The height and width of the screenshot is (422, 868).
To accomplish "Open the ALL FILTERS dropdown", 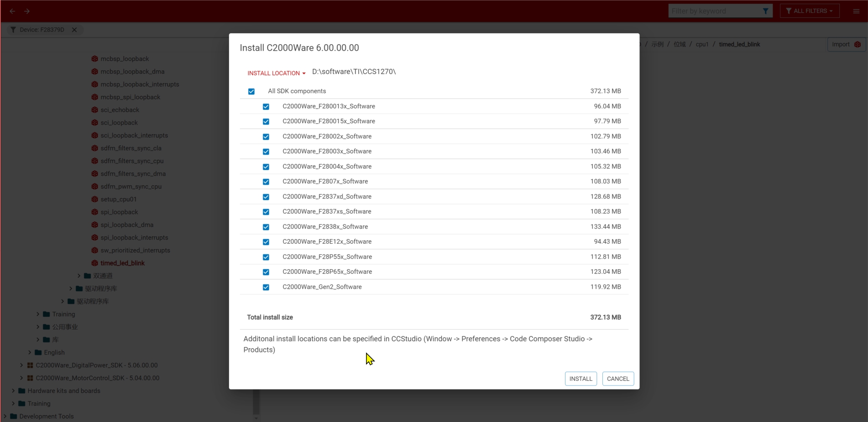I will pyautogui.click(x=809, y=10).
